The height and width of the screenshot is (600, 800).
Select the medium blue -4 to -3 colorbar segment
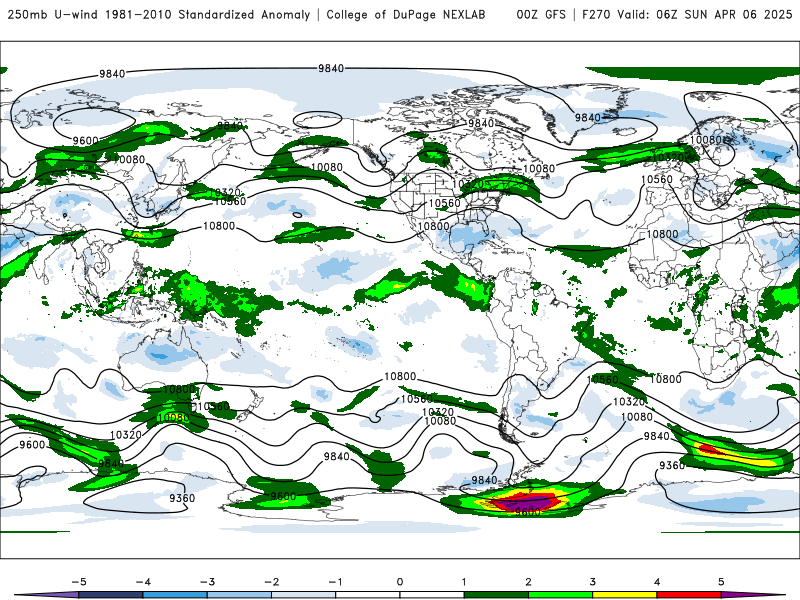(x=175, y=595)
